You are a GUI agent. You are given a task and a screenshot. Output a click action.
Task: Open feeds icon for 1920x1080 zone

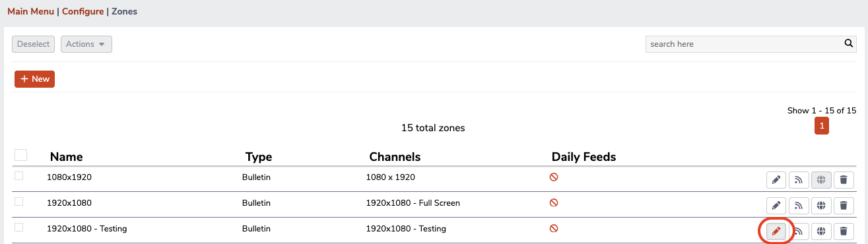[x=799, y=205]
